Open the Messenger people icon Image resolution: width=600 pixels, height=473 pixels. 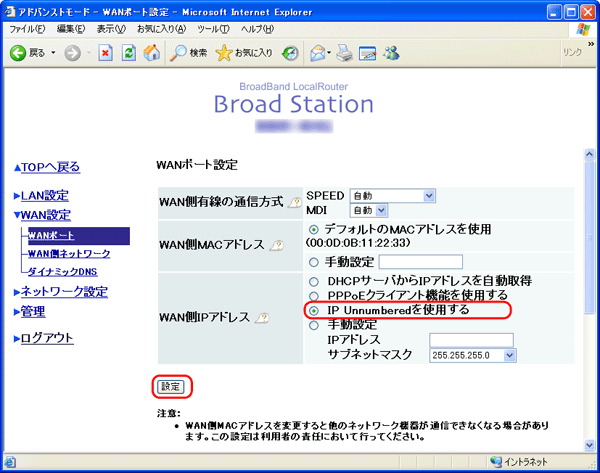[x=391, y=53]
